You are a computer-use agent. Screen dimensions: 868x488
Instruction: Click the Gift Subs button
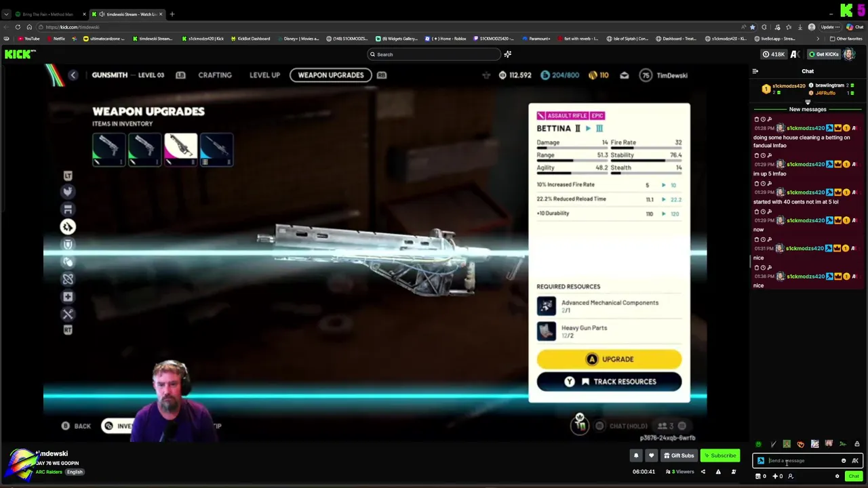679,455
